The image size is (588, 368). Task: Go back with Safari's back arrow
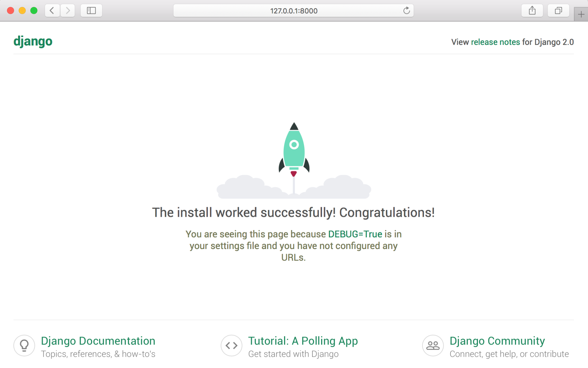coord(52,11)
